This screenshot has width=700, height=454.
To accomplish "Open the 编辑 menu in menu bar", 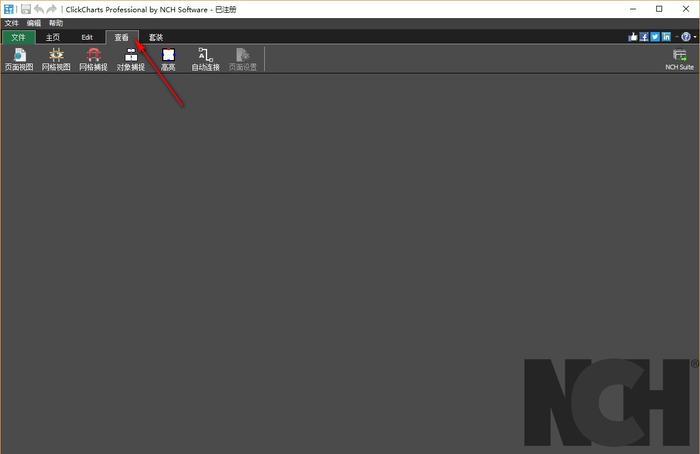I will [34, 22].
